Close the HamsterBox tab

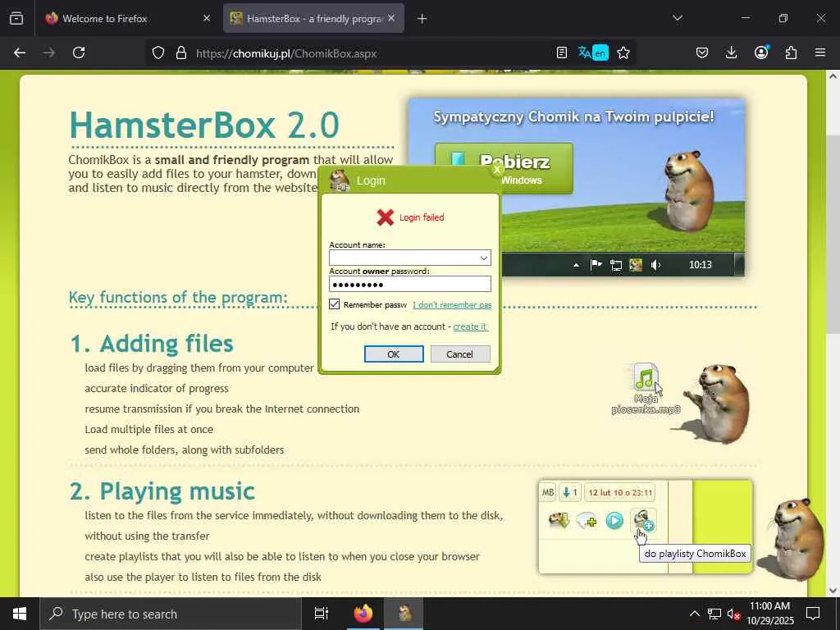(391, 19)
